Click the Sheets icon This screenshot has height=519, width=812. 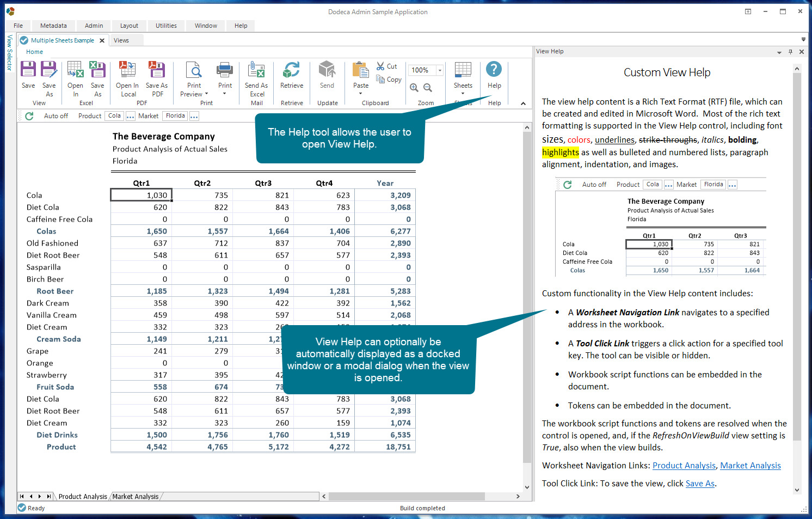pyautogui.click(x=463, y=69)
